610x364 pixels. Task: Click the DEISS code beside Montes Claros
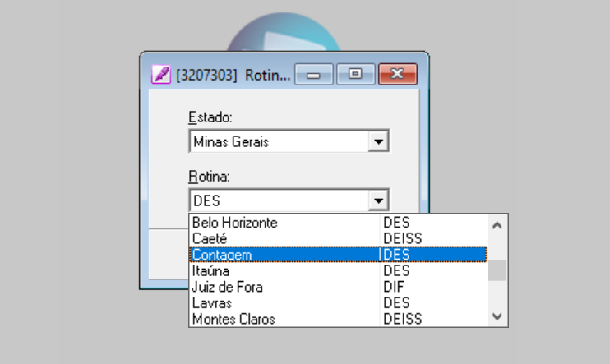403,319
